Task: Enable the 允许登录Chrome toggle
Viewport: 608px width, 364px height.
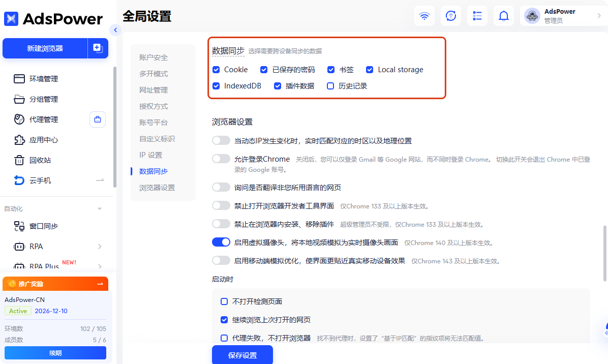Action: pyautogui.click(x=221, y=159)
